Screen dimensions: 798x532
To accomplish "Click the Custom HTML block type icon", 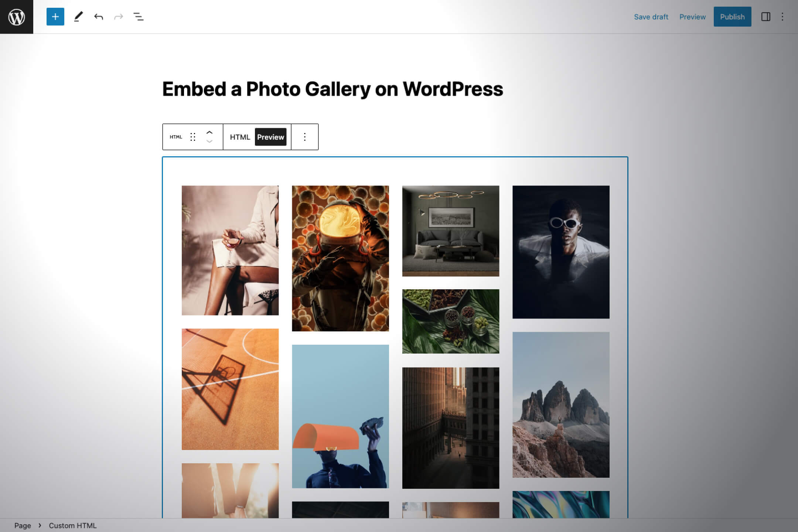I will pos(176,137).
